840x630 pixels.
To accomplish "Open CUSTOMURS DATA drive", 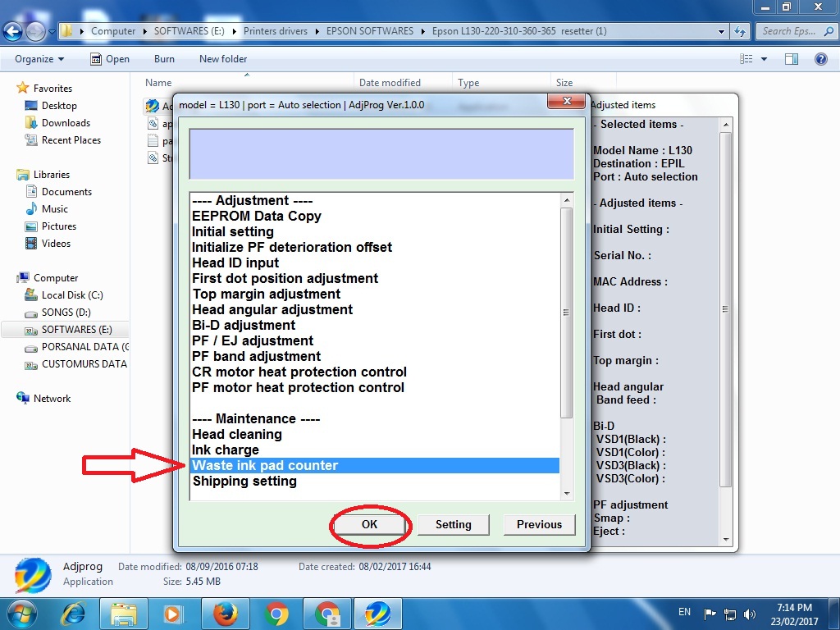I will [x=75, y=364].
